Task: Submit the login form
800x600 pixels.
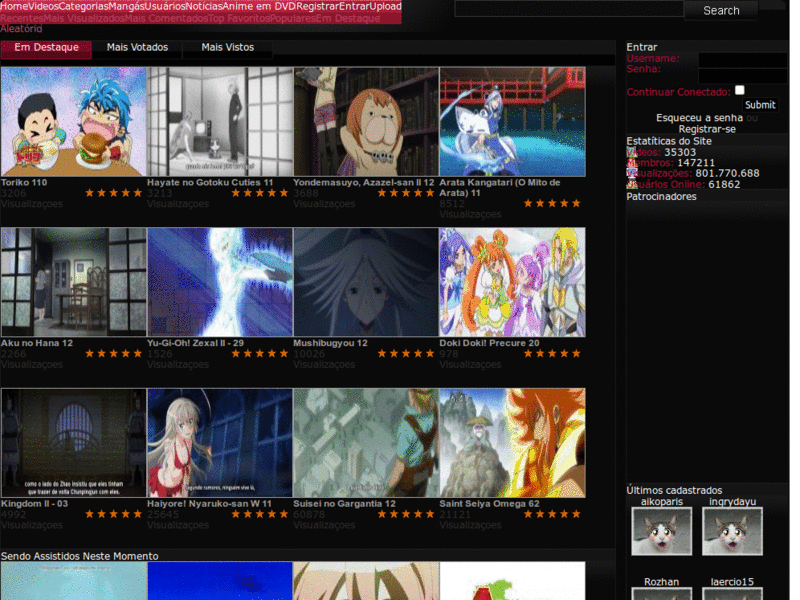Action: pyautogui.click(x=760, y=105)
